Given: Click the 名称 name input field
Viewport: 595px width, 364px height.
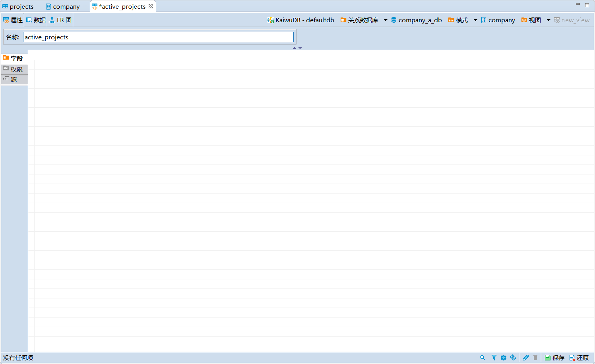Looking at the screenshot, I should (158, 37).
